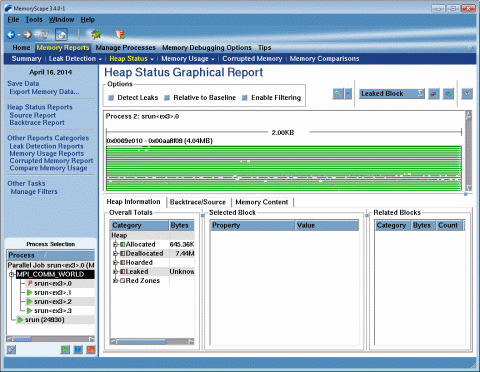Enable the Detect Leaks checkbox
The image size is (480, 372).
pos(111,98)
